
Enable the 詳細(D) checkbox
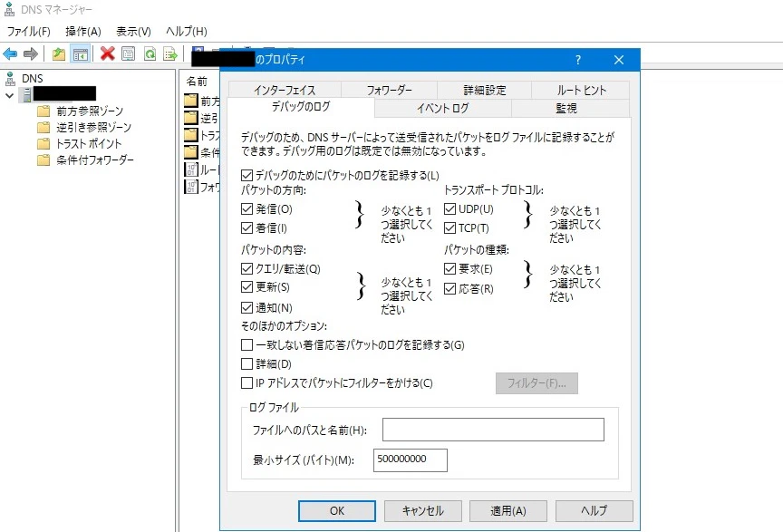click(x=246, y=363)
